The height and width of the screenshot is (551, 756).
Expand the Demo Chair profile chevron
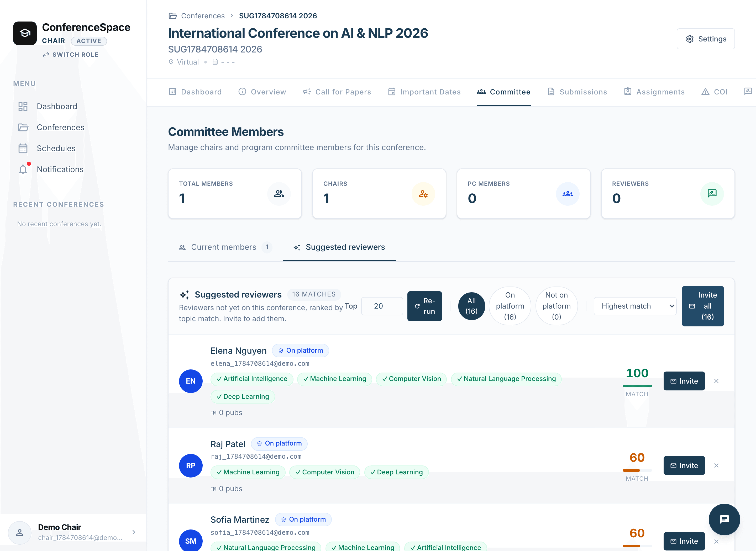pyautogui.click(x=134, y=532)
